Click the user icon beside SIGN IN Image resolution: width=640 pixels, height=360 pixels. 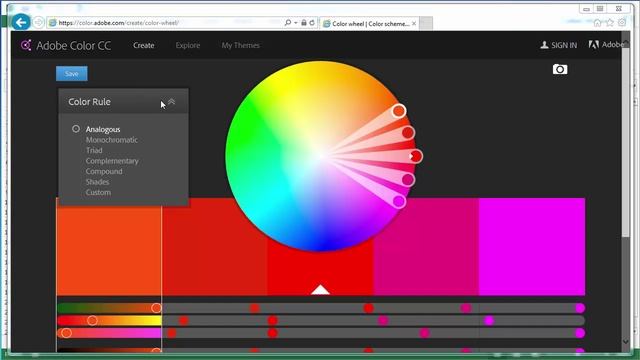pos(544,45)
